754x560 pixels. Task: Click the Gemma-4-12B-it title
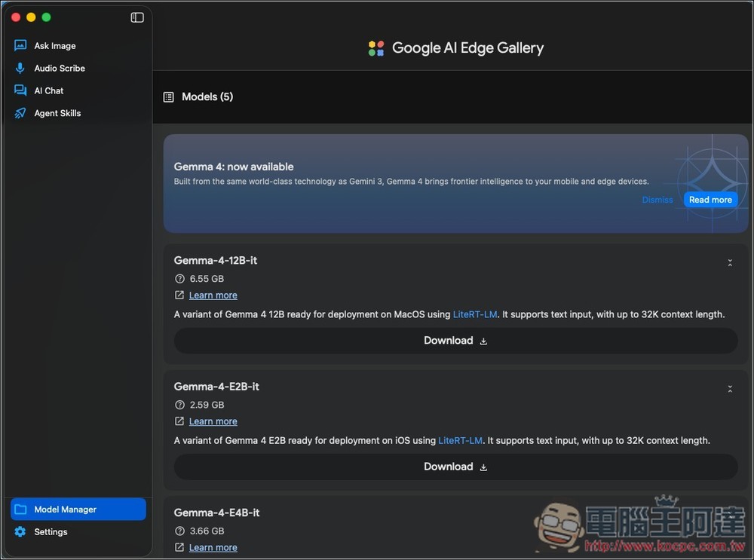tap(216, 261)
